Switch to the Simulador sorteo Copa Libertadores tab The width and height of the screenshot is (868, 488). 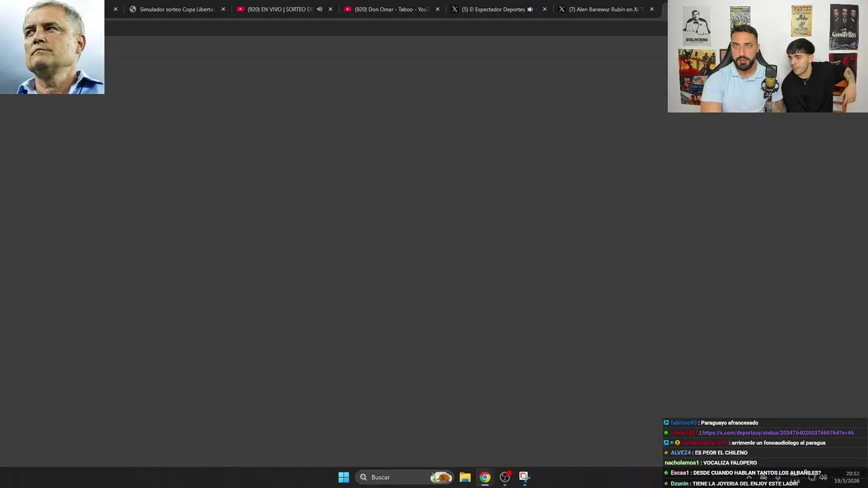[176, 9]
